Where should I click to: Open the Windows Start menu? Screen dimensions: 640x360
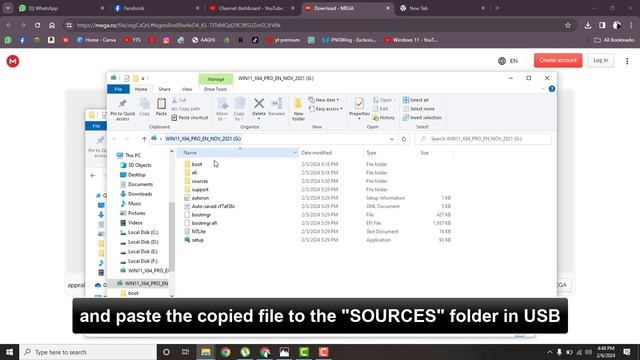coord(9,352)
